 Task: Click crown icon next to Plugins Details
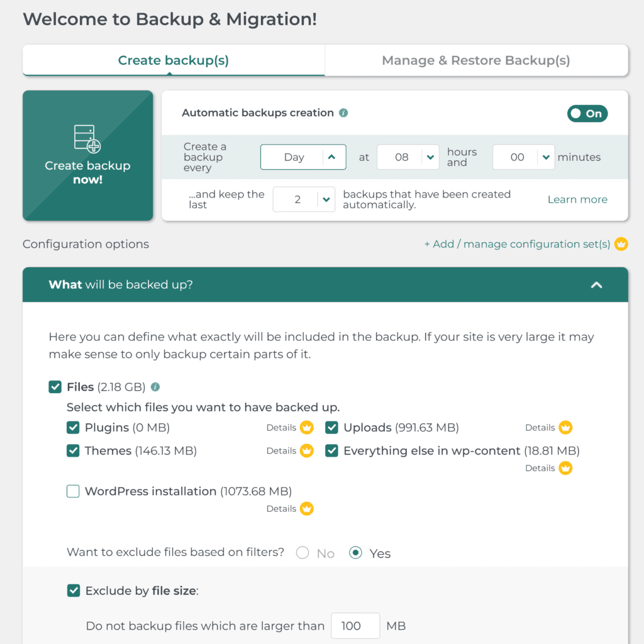[x=306, y=428]
